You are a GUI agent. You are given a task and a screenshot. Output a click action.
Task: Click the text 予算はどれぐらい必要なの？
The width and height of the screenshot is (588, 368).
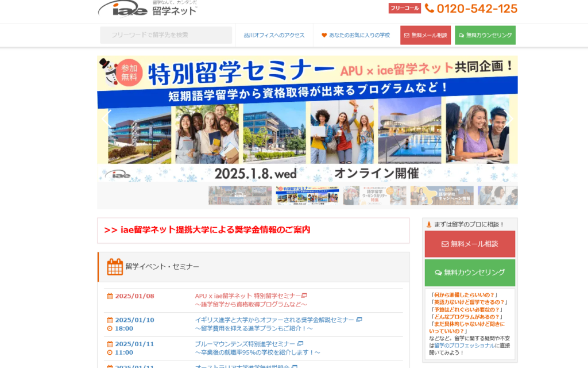466,310
